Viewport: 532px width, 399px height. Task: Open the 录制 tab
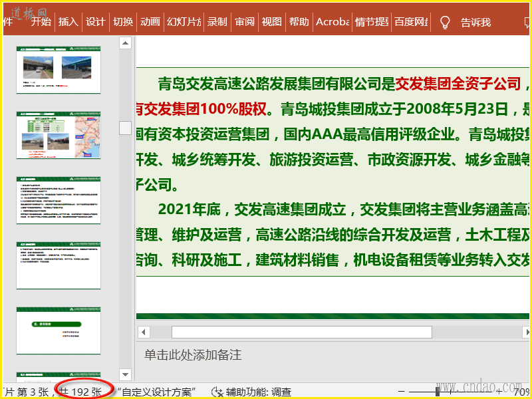tap(217, 22)
